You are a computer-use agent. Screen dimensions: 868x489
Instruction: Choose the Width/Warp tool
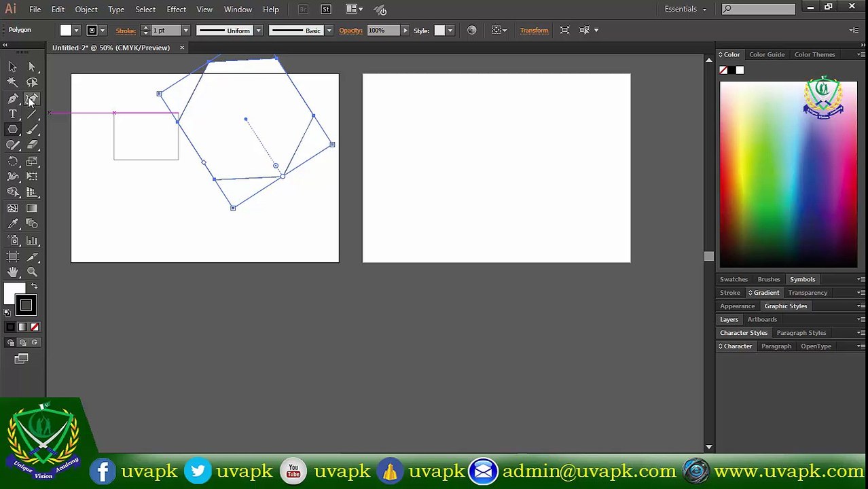pyautogui.click(x=13, y=177)
